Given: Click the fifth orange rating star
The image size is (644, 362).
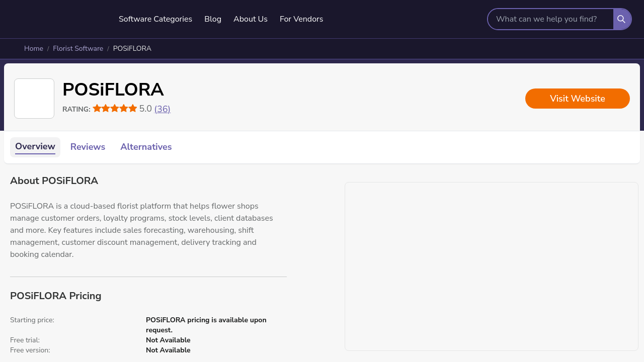Looking at the screenshot, I should point(133,109).
